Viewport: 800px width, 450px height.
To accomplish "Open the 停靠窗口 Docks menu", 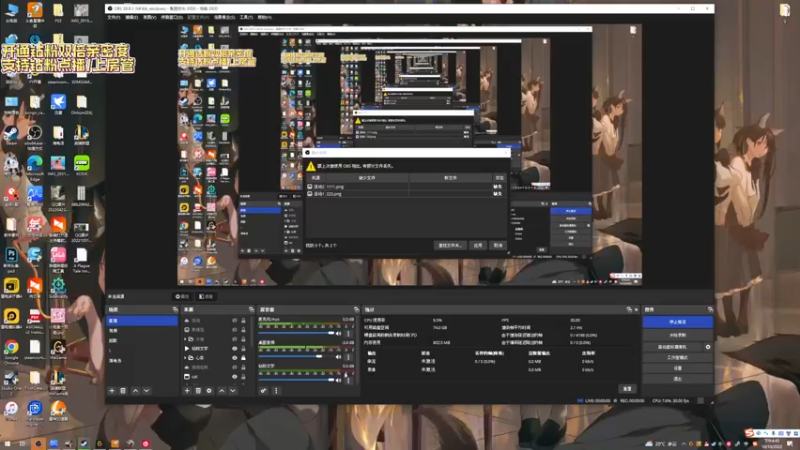I will (x=172, y=17).
